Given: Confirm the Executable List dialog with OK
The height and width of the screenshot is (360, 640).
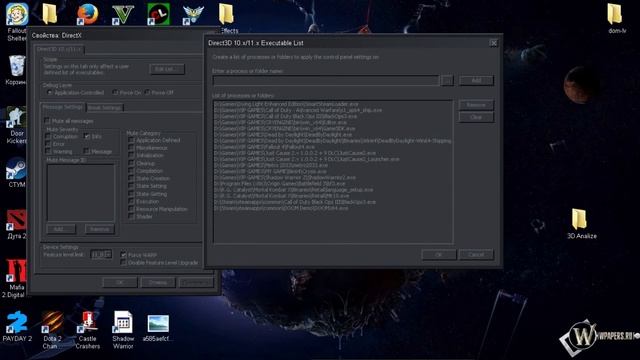Looking at the screenshot, I should click(438, 254).
